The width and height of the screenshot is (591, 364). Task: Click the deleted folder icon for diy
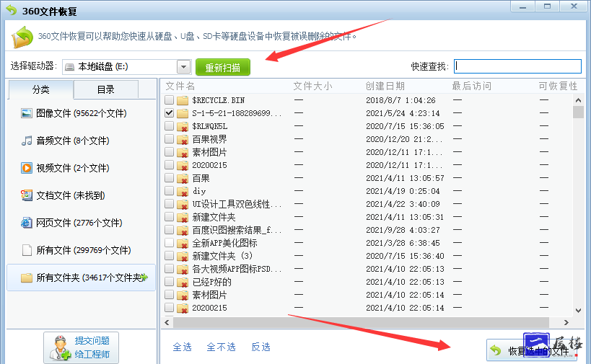coord(183,191)
